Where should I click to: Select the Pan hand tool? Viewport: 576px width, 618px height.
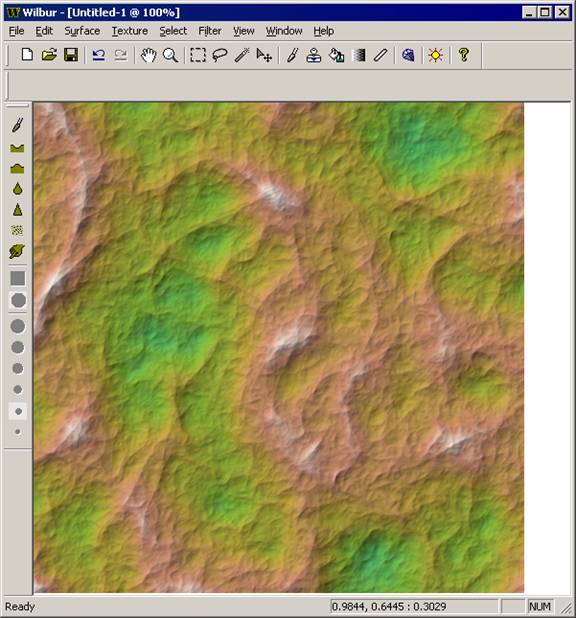pyautogui.click(x=148, y=55)
